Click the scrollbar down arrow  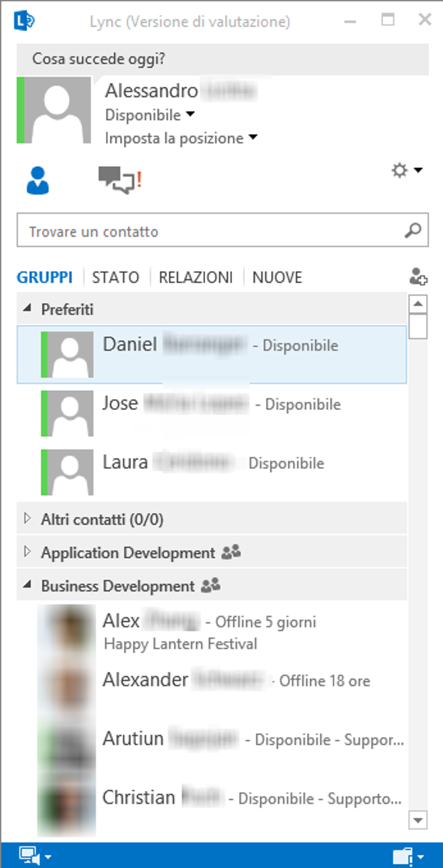(418, 820)
